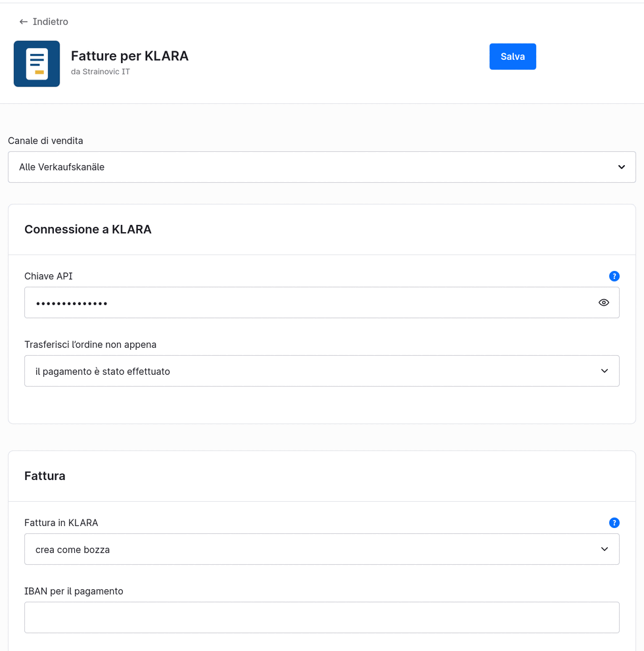This screenshot has height=651, width=644.
Task: Open the Fattura in KLARA dropdown
Action: (x=322, y=549)
